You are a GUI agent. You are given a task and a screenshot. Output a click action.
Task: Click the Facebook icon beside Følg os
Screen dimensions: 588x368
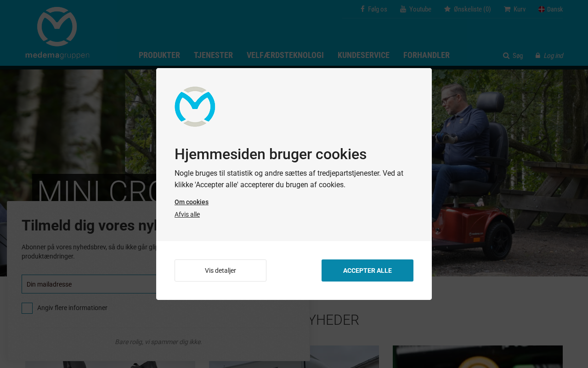[362, 9]
